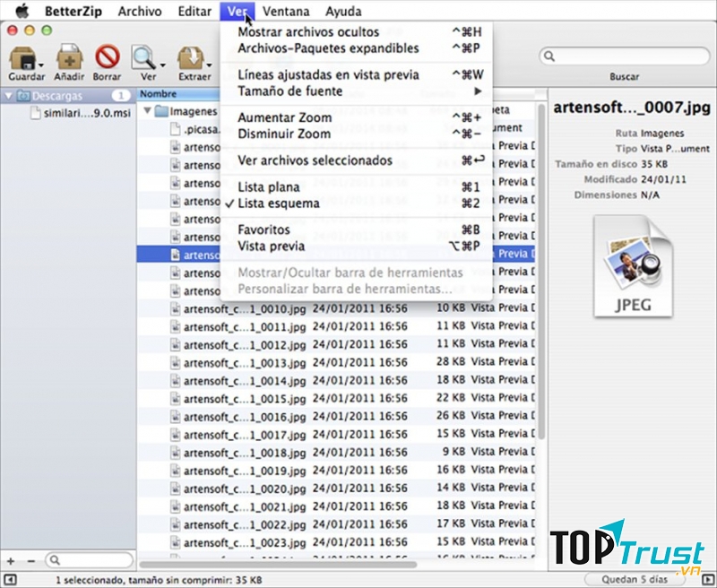Viewport: 717px width, 588px height.
Task: Open the Editar menu
Action: pos(194,11)
